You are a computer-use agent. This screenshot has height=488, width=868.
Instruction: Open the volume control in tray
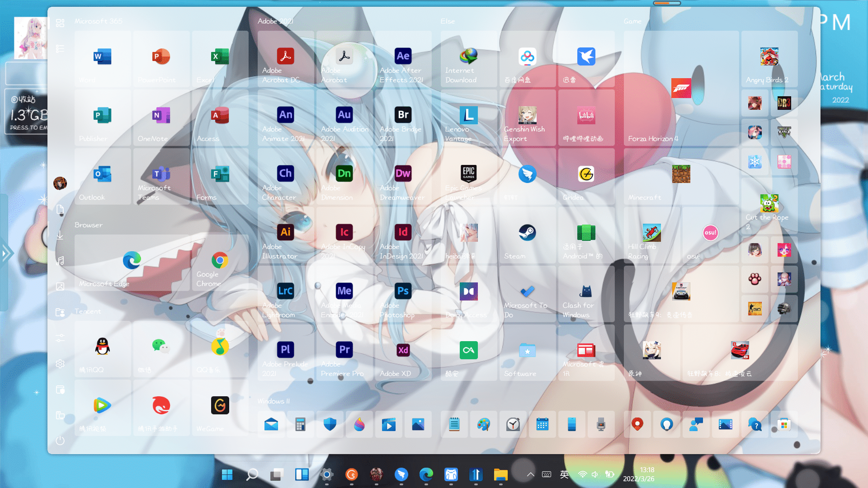[x=595, y=474]
